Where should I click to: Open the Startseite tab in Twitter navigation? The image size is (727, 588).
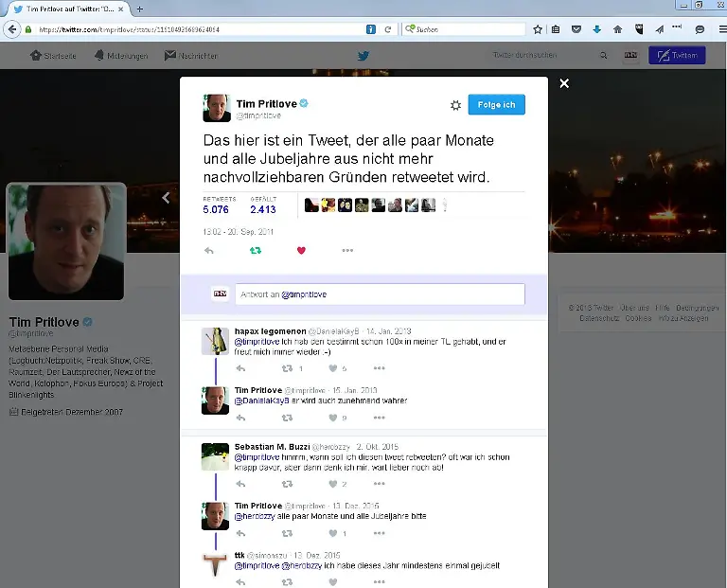[x=53, y=56]
